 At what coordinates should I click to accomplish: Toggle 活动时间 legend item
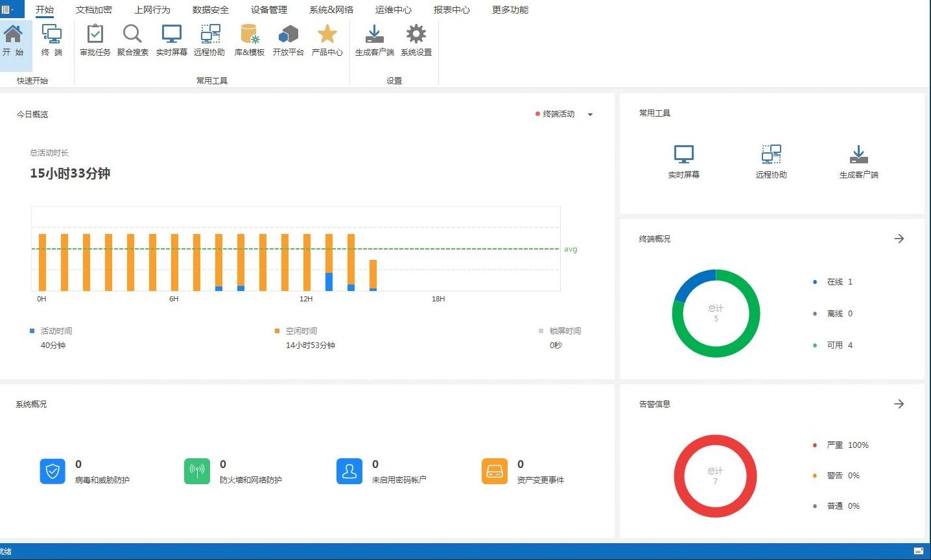(51, 331)
